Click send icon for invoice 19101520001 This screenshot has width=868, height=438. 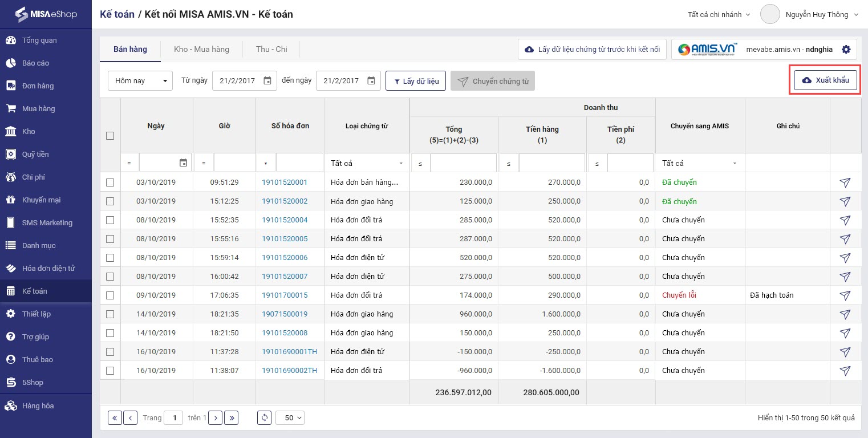(x=845, y=182)
